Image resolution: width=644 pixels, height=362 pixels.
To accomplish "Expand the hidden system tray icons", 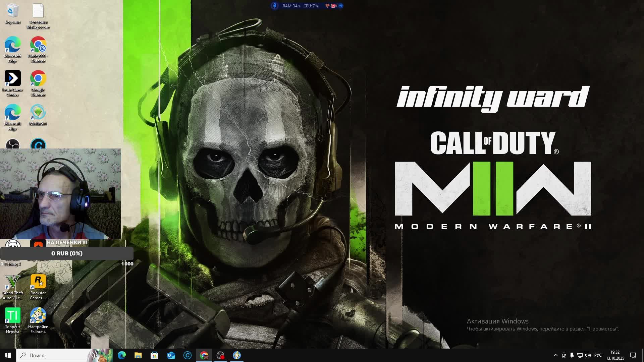I will [555, 355].
